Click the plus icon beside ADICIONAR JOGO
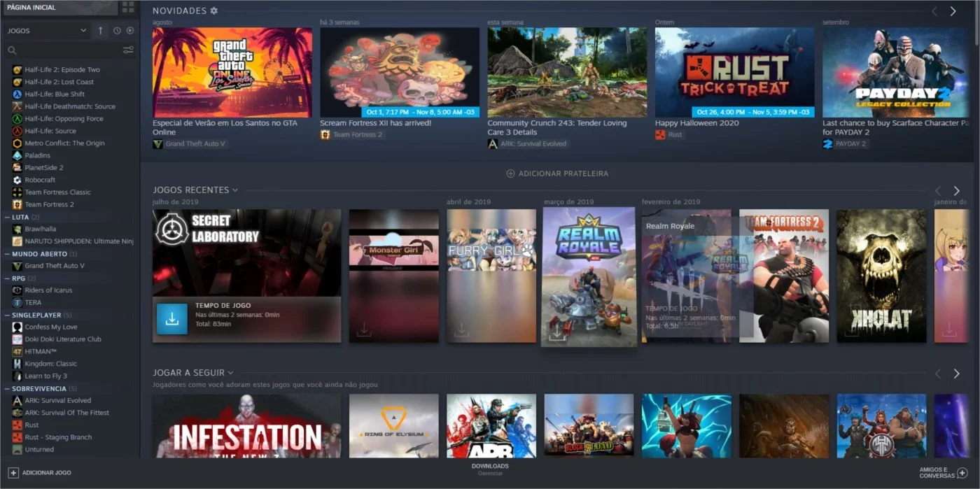Viewport: 980px width, 489px height. tap(13, 473)
